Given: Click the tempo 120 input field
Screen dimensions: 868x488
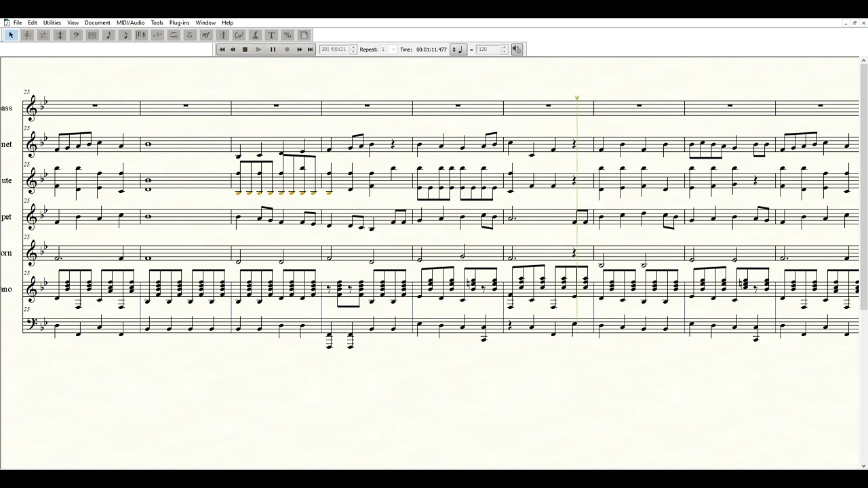Looking at the screenshot, I should (x=488, y=49).
